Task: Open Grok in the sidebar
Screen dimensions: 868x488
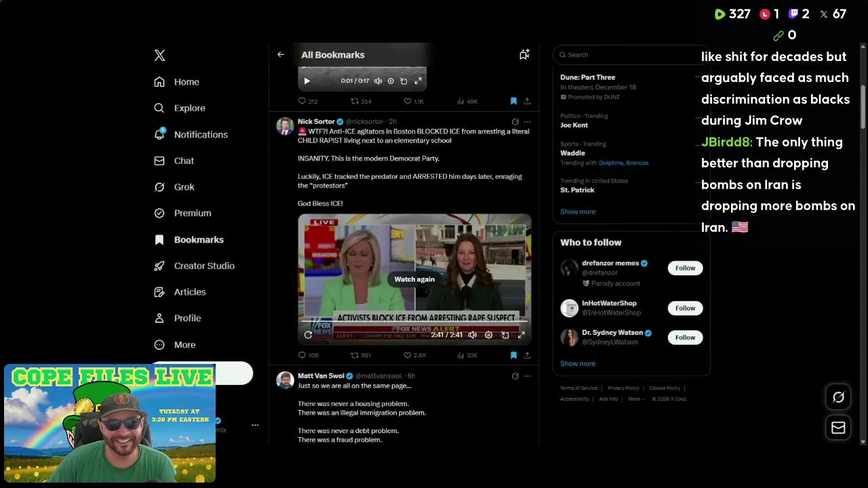Action: pos(174,187)
